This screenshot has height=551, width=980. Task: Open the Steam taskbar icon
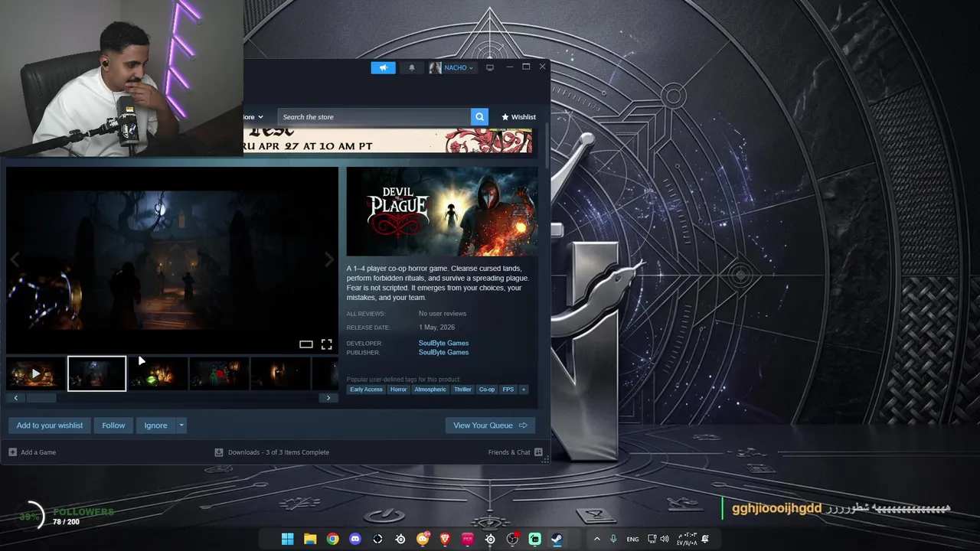[x=557, y=539]
